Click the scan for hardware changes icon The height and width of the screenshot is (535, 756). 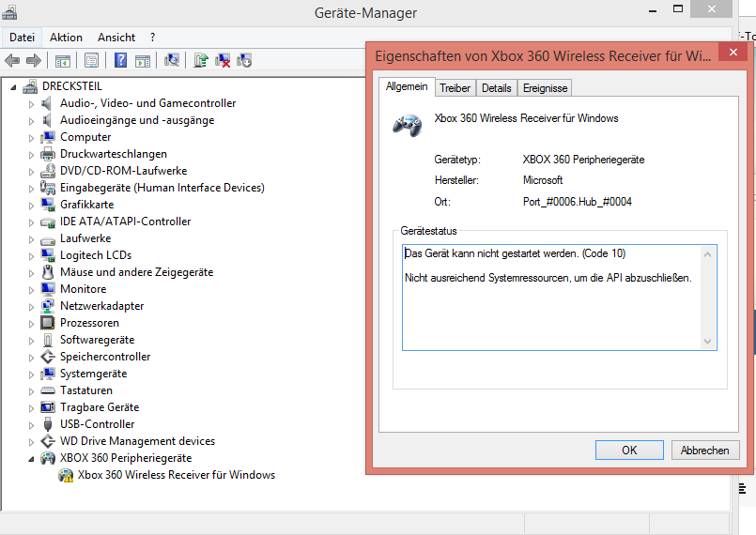tap(171, 61)
